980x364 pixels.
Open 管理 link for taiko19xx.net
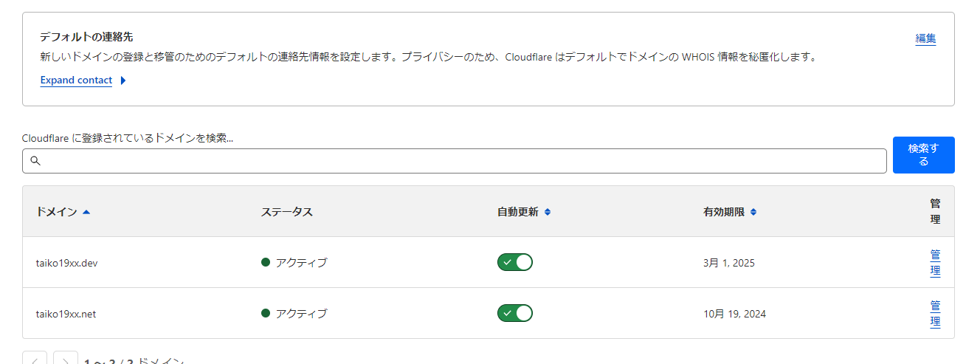click(935, 313)
